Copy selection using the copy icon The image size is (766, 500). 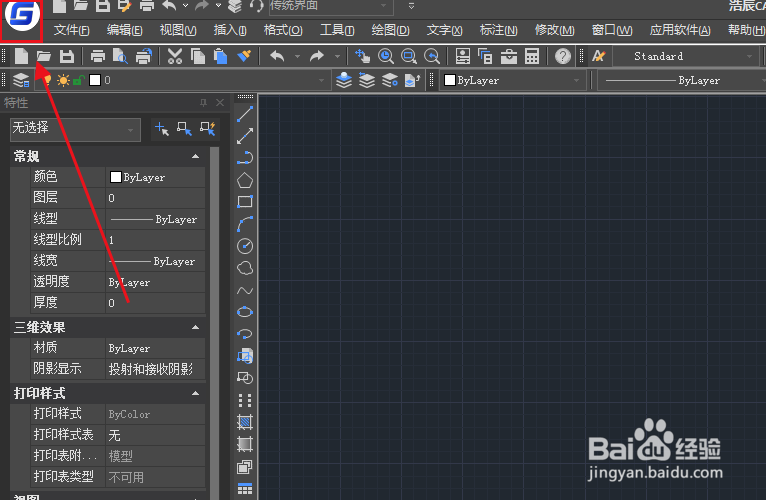coord(198,56)
